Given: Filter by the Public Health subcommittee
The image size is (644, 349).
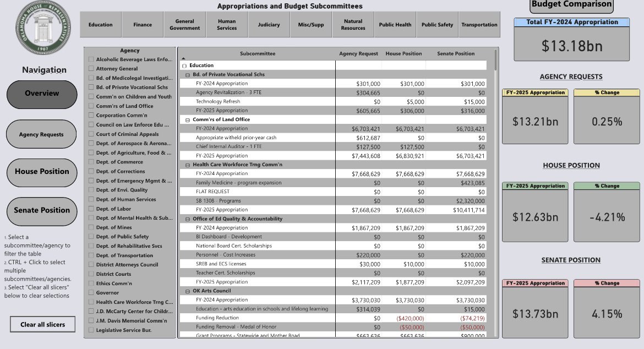Looking at the screenshot, I should click(395, 25).
